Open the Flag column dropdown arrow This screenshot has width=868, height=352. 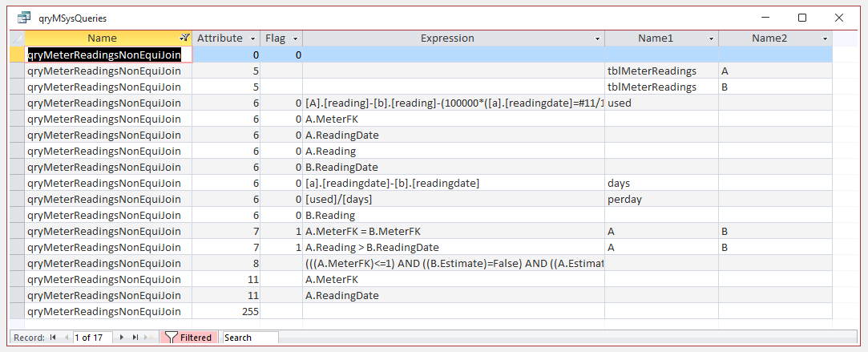(x=296, y=38)
